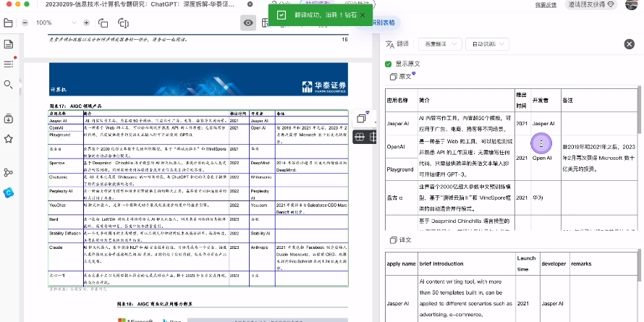Click the original-text table vertical scrollbar
This screenshot has height=322, width=644.
pos(638,110)
